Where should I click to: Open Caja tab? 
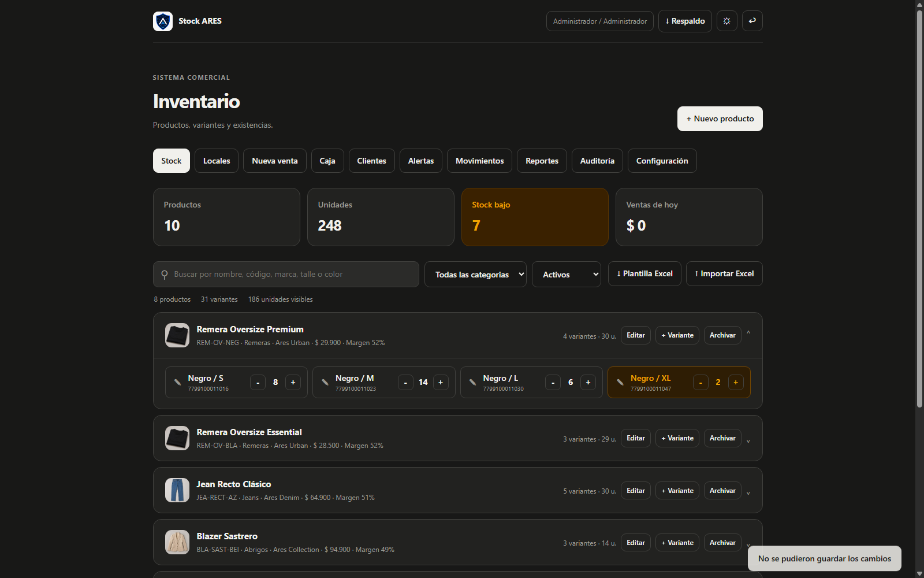tap(327, 161)
